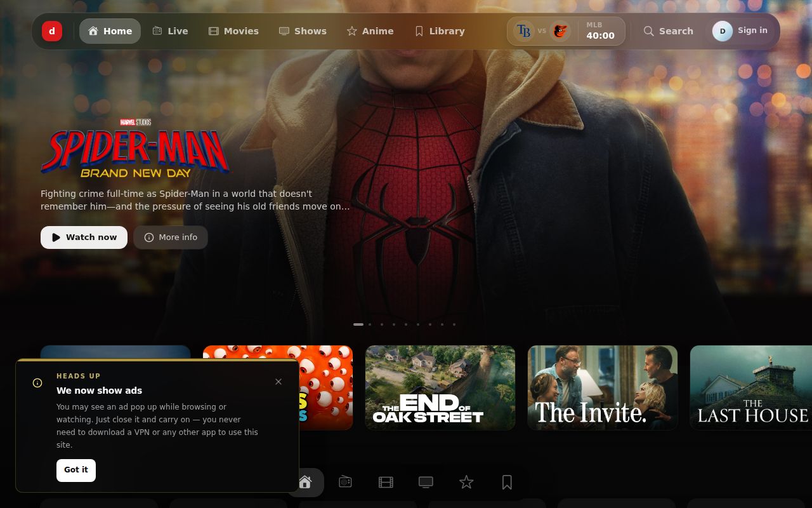812x508 pixels.
Task: Open the Home tab in top navigation
Action: point(110,31)
